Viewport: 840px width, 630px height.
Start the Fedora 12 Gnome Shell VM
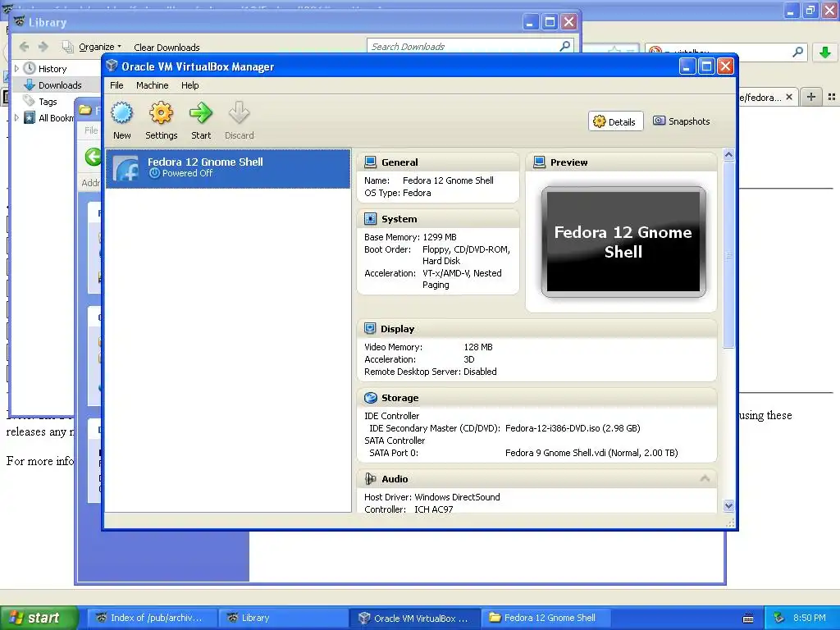(201, 121)
